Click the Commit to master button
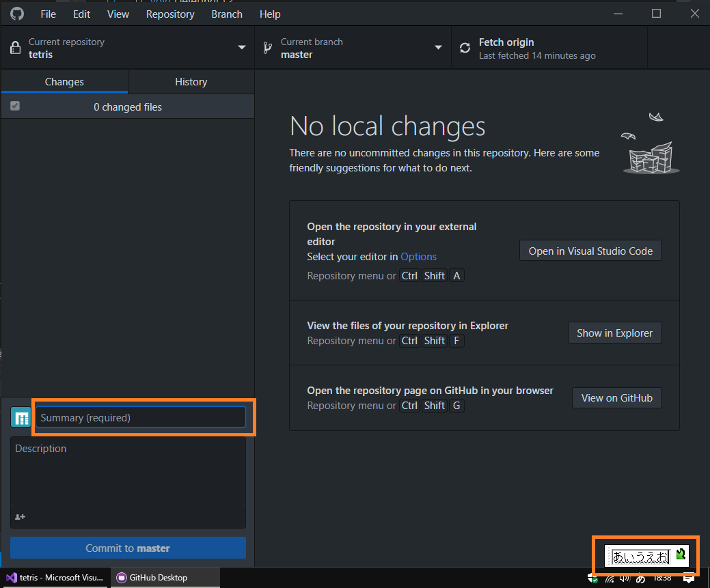Screen dimensions: 710x588 [128, 548]
